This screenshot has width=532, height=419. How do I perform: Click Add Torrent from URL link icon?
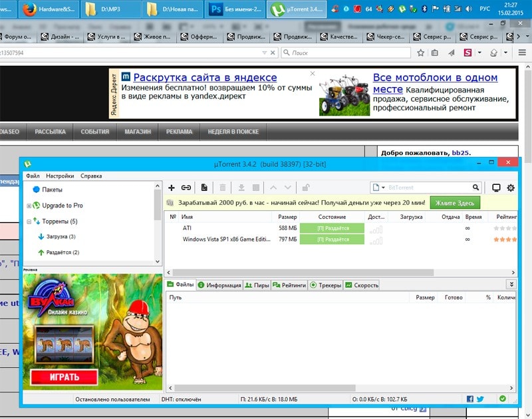point(186,188)
